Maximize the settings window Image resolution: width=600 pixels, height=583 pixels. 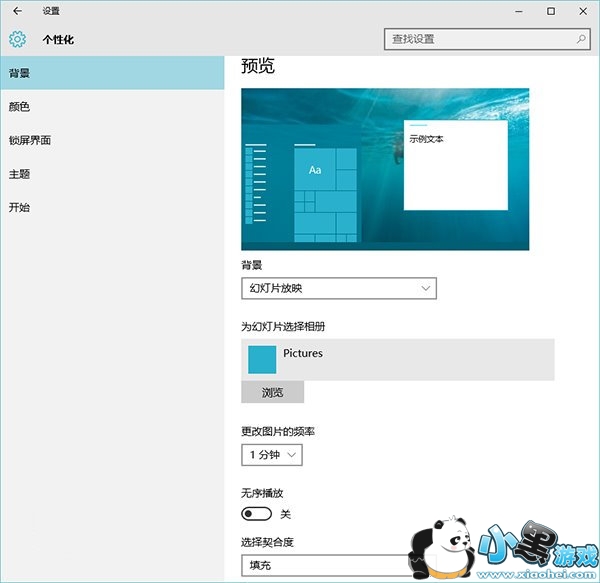551,11
